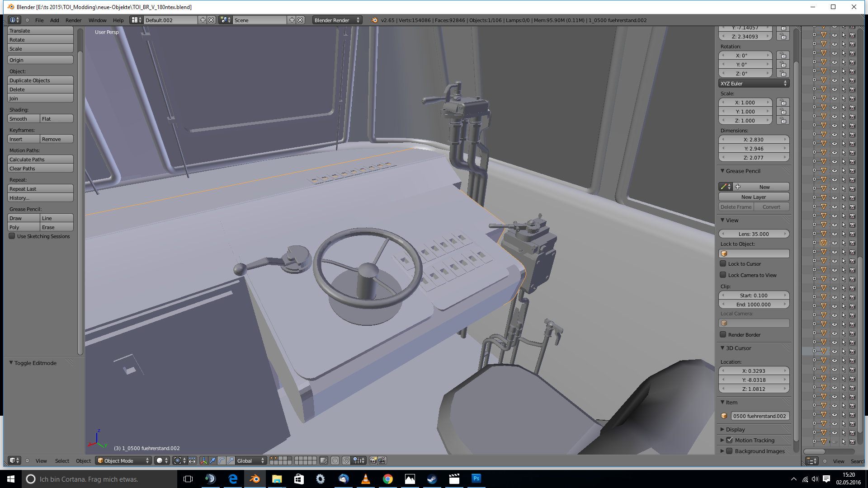Viewport: 868px width, 488px height.
Task: Open the Object Mode dropdown
Action: tap(123, 460)
